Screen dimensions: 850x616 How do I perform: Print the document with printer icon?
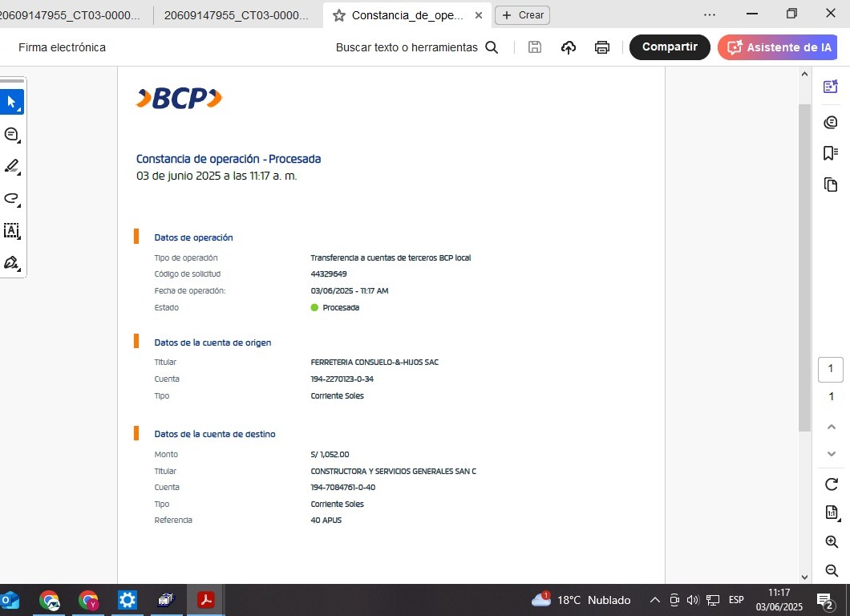pos(602,47)
